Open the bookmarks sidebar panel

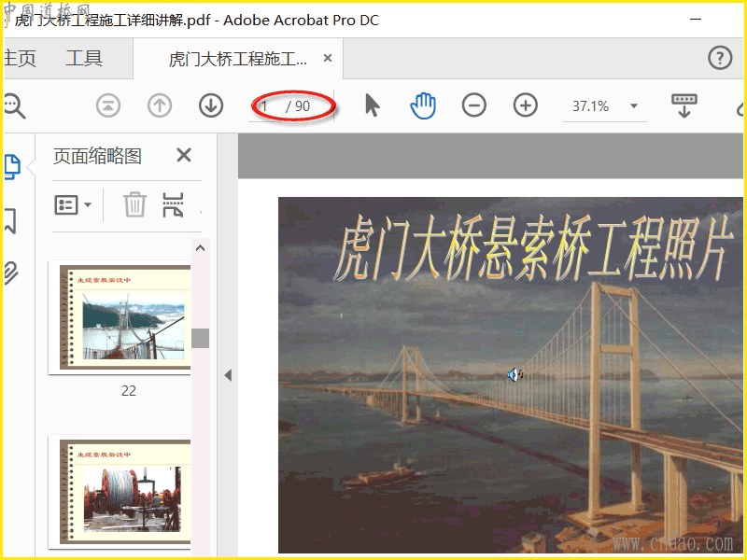10,220
